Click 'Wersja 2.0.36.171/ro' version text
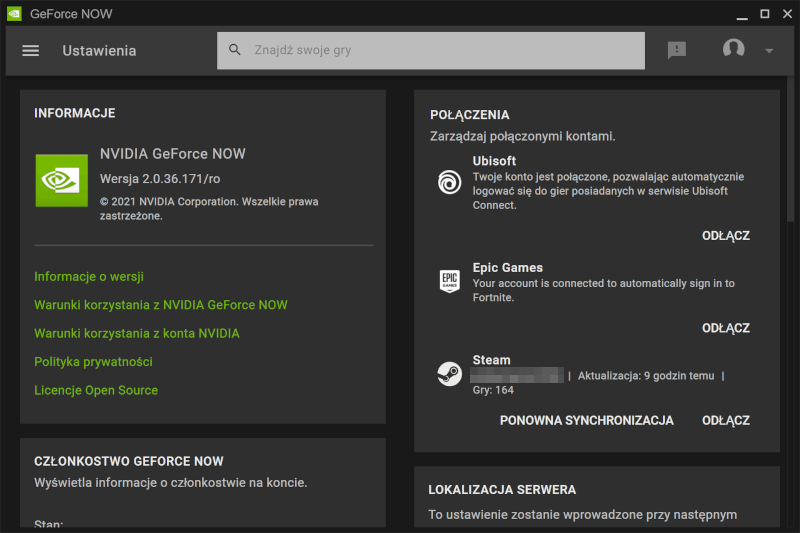This screenshot has width=800, height=533. point(160,179)
